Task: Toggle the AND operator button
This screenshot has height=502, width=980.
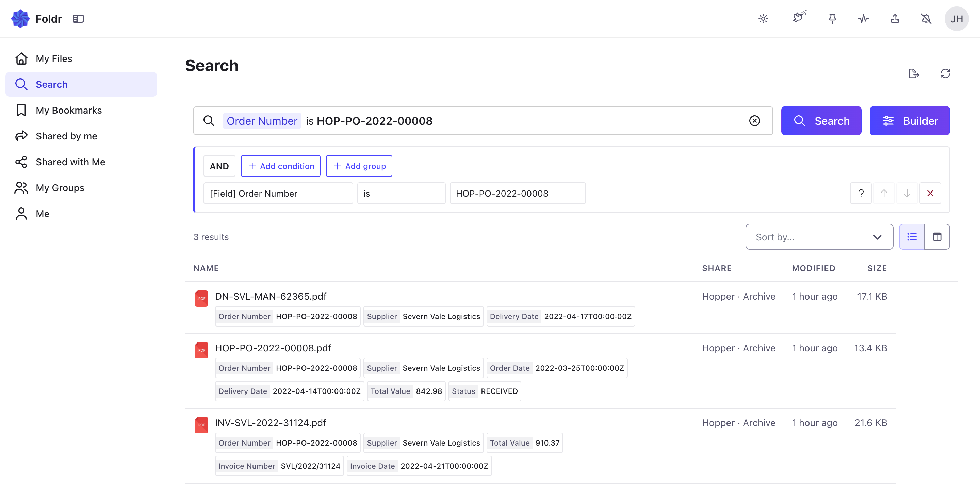Action: tap(219, 166)
